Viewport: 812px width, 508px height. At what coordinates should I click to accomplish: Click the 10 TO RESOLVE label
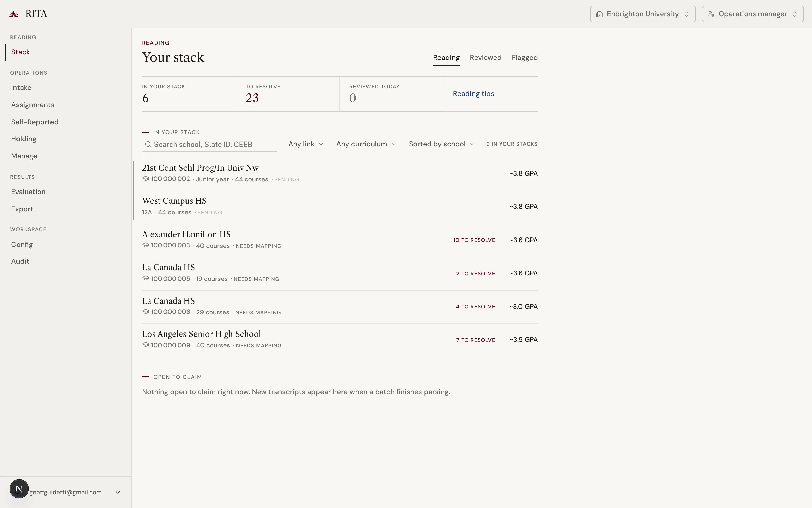tap(474, 240)
